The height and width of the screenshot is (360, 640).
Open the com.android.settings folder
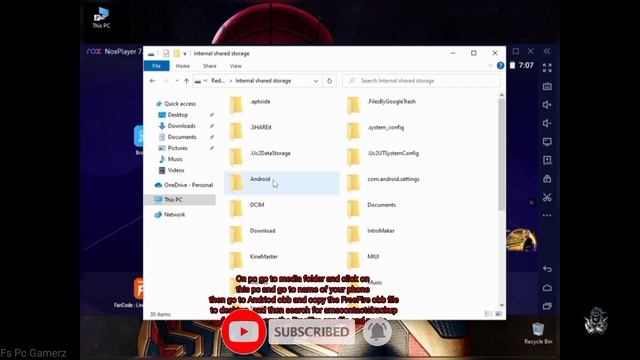pyautogui.click(x=393, y=179)
